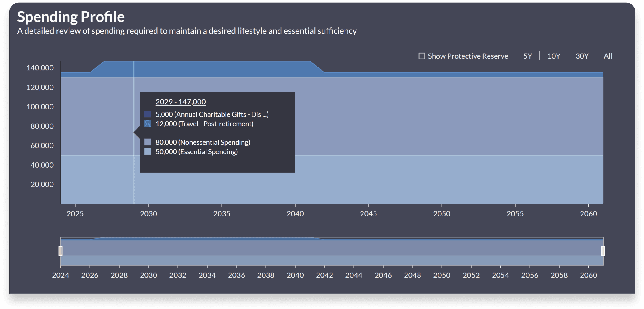Click the 2024 label in the navigator

tap(61, 275)
